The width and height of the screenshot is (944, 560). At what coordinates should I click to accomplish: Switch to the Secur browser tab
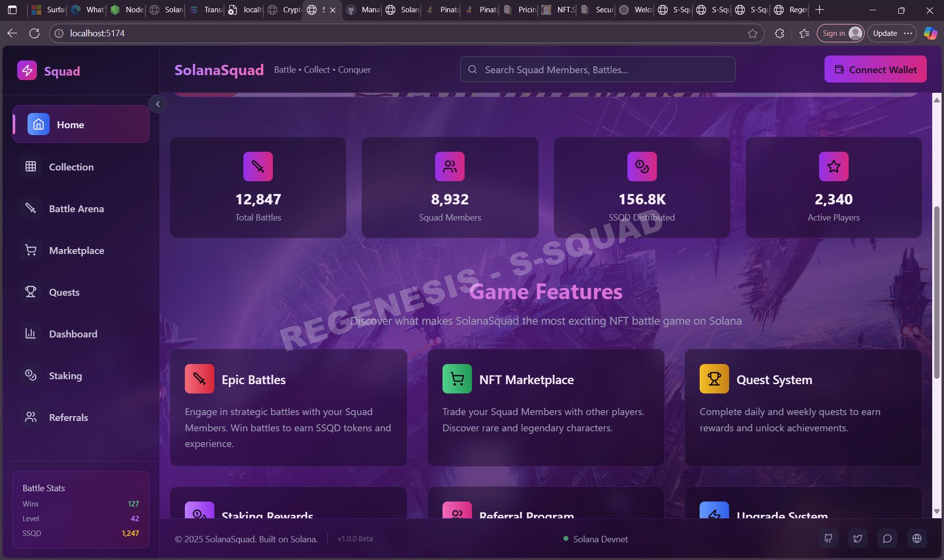point(597,9)
